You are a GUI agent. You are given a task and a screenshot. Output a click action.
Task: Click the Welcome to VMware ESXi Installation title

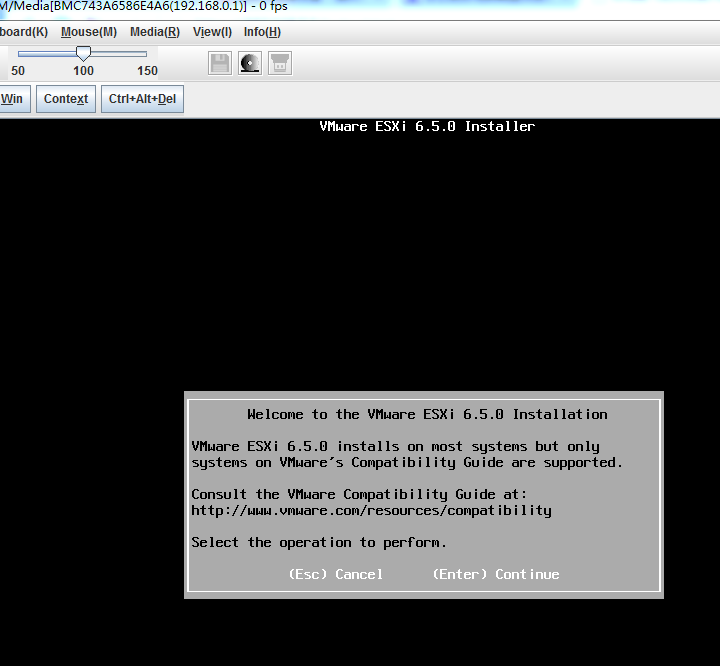tap(427, 414)
